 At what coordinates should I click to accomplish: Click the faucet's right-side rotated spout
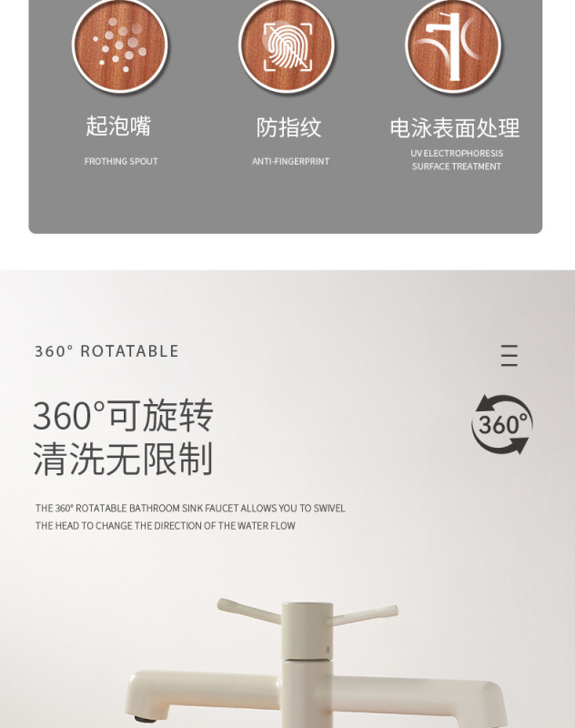click(418, 701)
